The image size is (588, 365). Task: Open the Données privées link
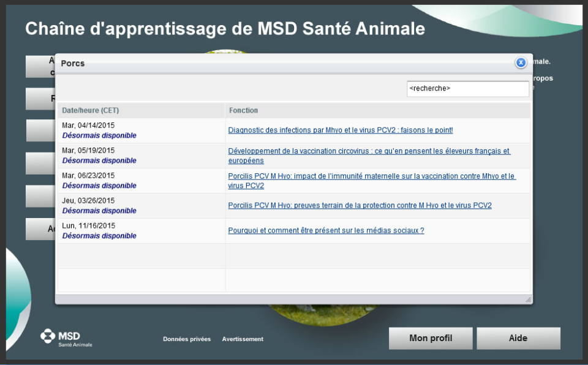pyautogui.click(x=187, y=339)
